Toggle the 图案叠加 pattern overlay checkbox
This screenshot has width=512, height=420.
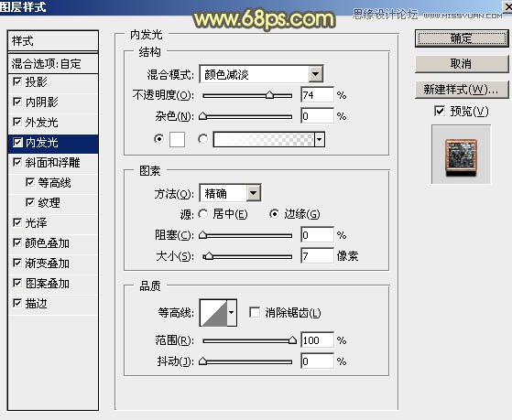(17, 283)
